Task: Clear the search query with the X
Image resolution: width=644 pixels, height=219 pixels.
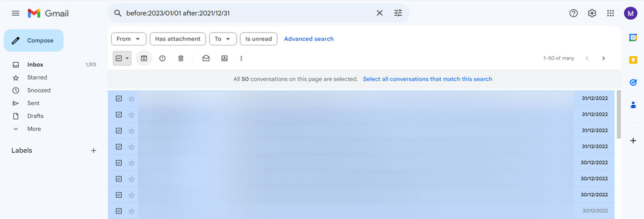Action: [380, 13]
